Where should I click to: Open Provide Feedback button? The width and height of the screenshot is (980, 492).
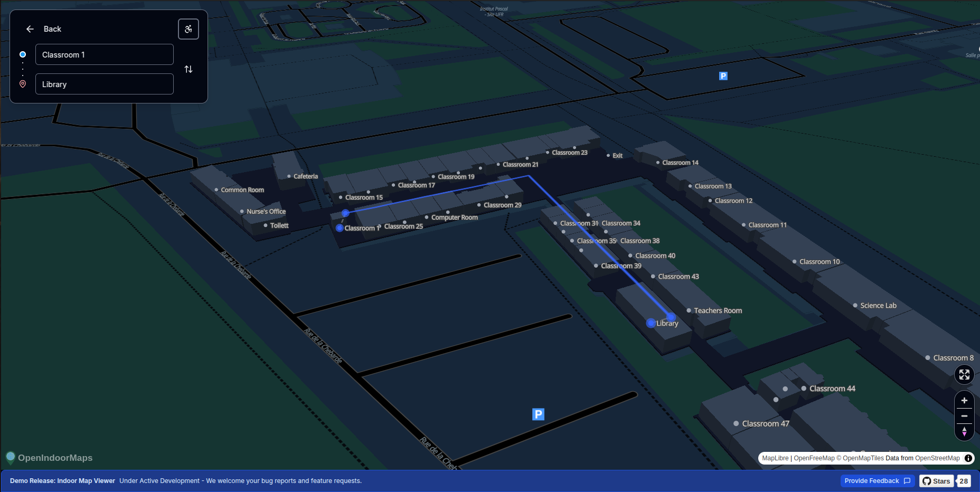[x=877, y=481]
